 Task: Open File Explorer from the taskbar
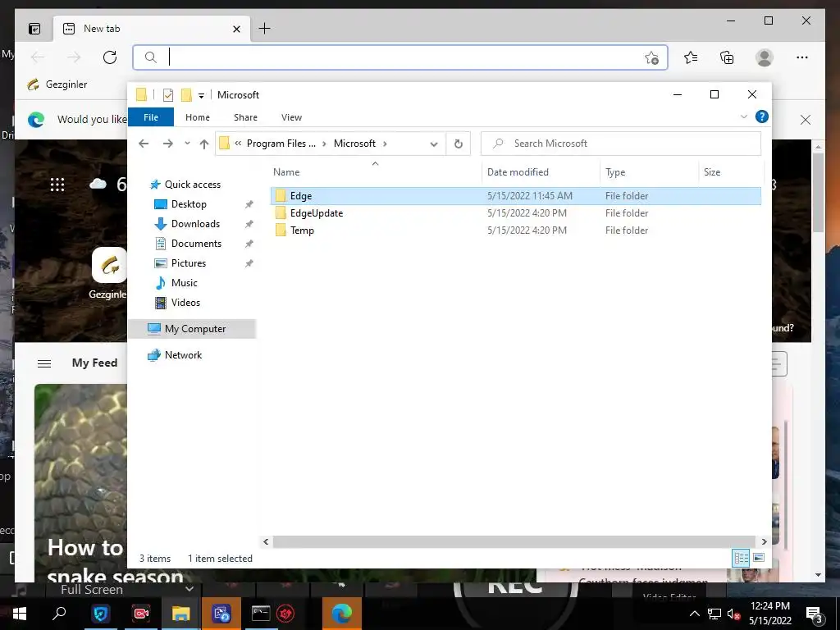181,614
